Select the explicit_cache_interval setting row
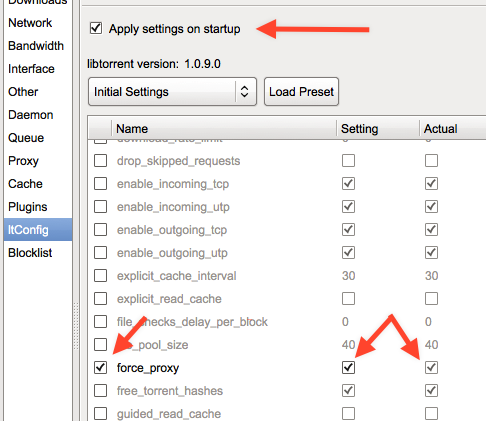Image resolution: width=486 pixels, height=421 pixels. pyautogui.click(x=287, y=276)
